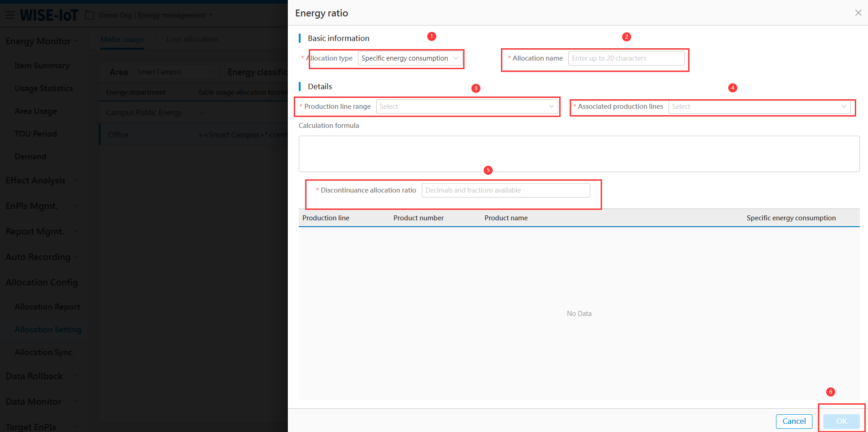The image size is (868, 432).
Task: Focus the Discontinuance allocation ratio field
Action: tap(505, 190)
